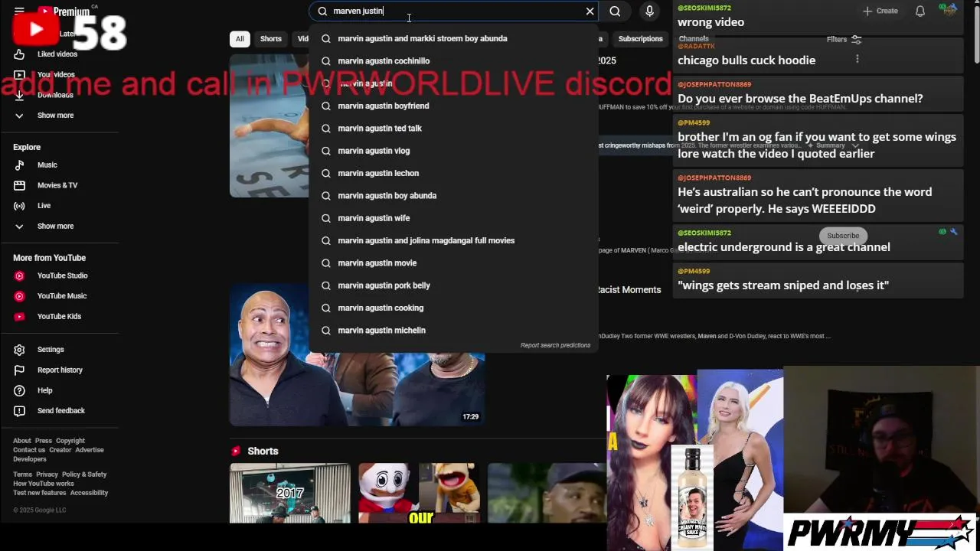Viewport: 980px width, 551px height.
Task: Open the Developers footer link
Action: tap(30, 459)
